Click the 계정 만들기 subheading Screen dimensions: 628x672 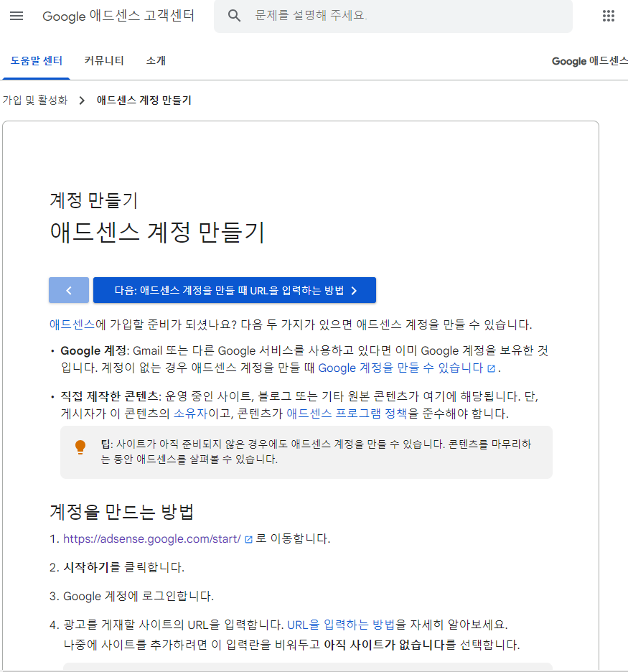pyautogui.click(x=94, y=200)
